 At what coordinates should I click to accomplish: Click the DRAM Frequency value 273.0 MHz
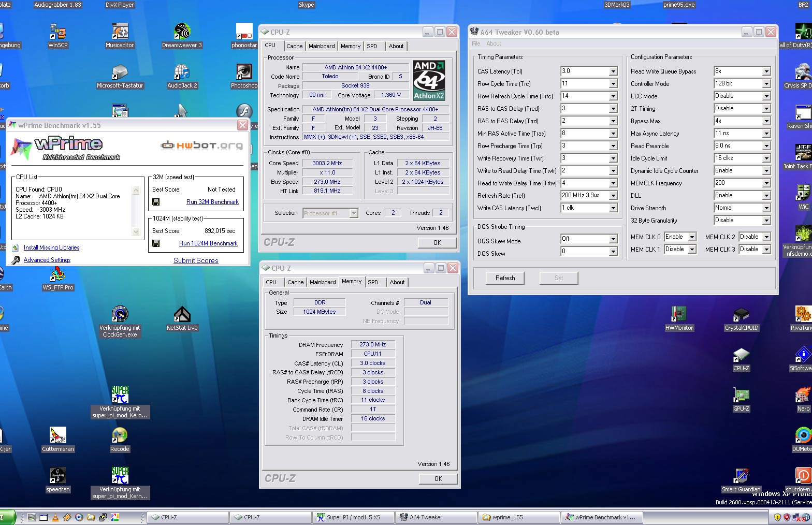(373, 344)
